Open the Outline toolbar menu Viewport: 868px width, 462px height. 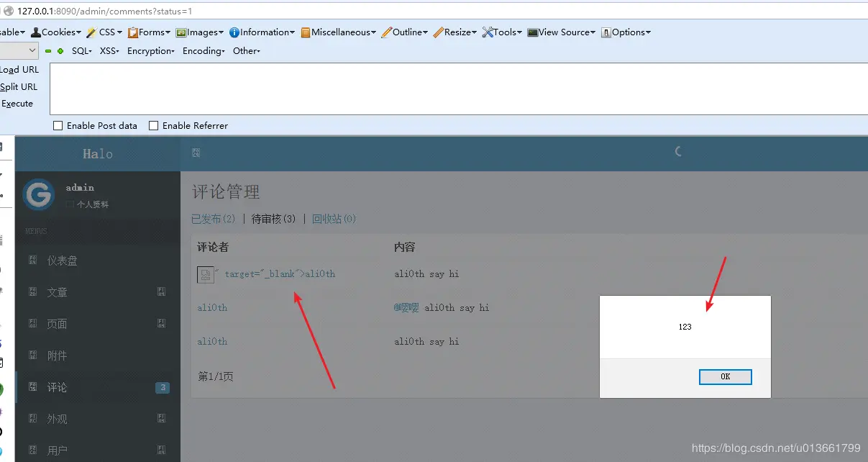pyautogui.click(x=404, y=32)
